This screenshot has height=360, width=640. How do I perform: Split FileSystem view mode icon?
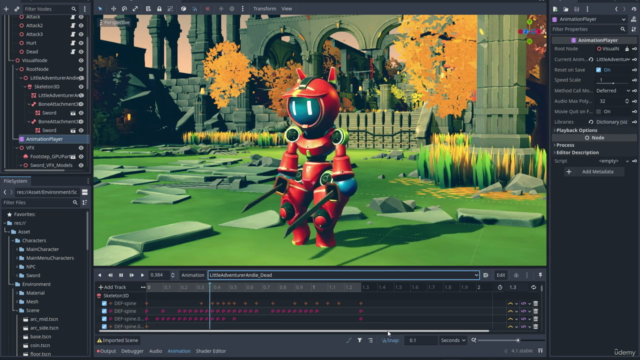coord(84,192)
